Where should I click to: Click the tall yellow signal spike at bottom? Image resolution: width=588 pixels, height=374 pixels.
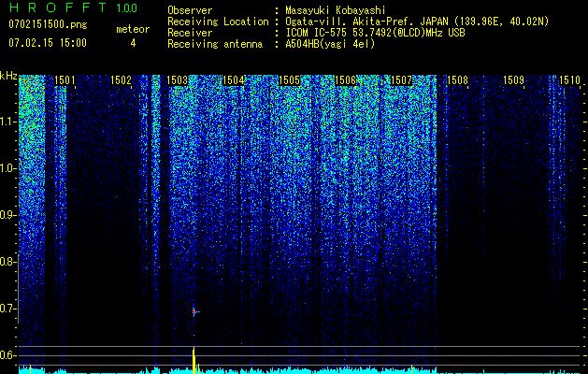[x=194, y=361]
